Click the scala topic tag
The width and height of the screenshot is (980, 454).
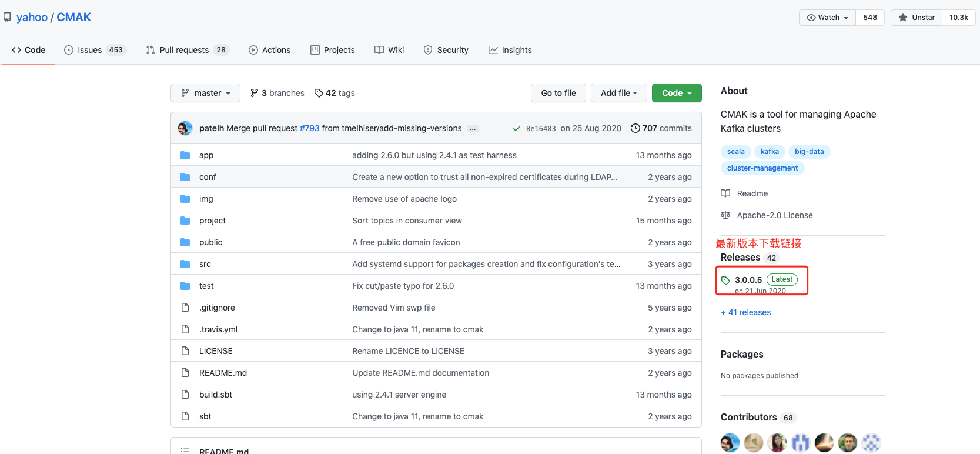[736, 152]
